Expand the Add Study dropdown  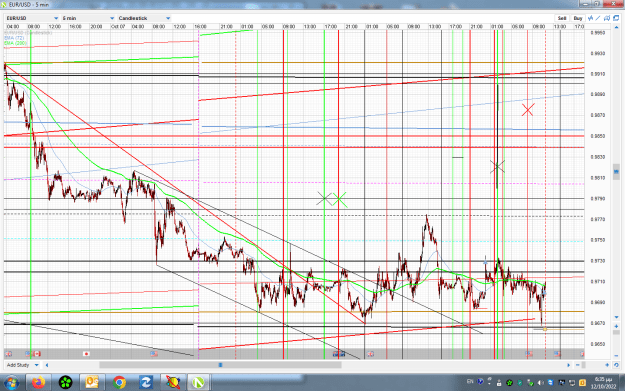23,365
